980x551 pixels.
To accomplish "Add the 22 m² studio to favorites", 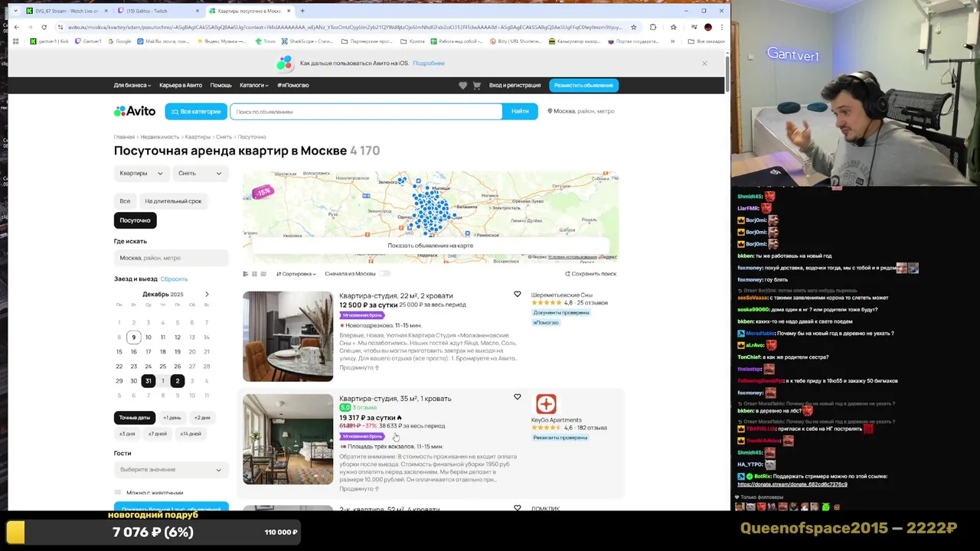I will click(518, 294).
